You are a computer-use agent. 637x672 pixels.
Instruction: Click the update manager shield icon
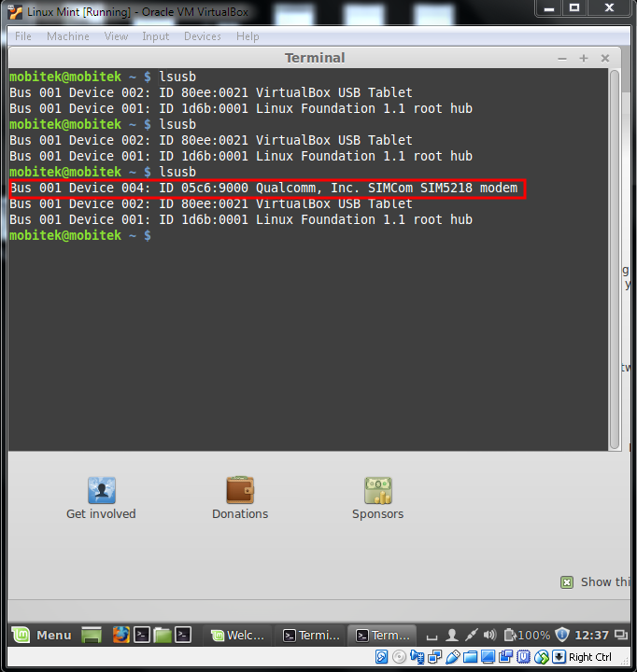(x=561, y=635)
